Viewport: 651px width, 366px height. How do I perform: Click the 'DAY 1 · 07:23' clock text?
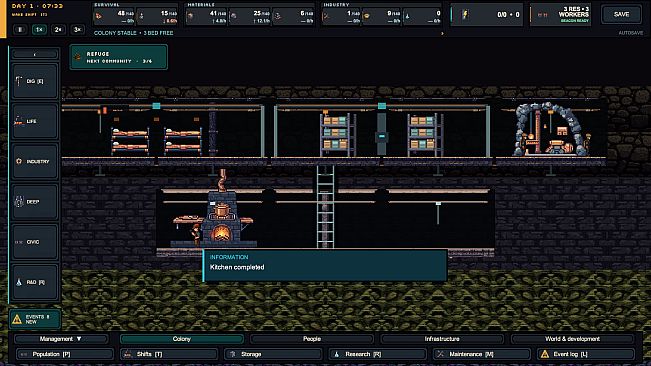tap(37, 6)
